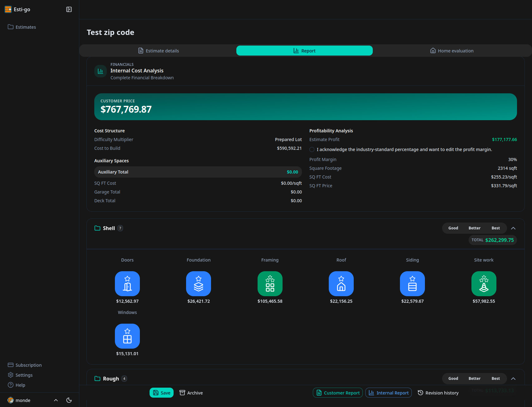Select the Foundation layers icon

pos(199,284)
